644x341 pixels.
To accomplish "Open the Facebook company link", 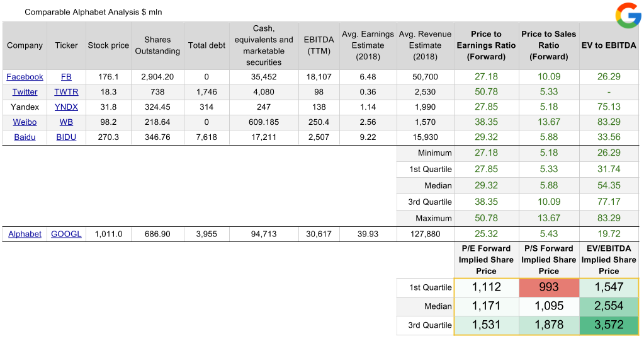I will pyautogui.click(x=25, y=77).
